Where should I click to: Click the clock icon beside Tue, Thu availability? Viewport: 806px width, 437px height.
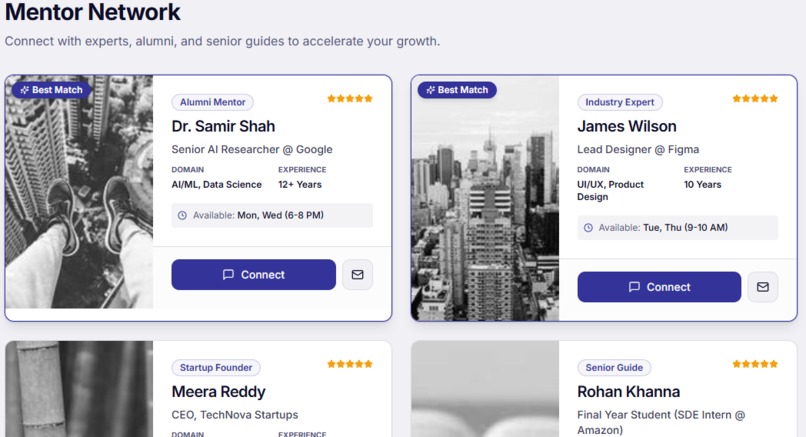(x=588, y=228)
